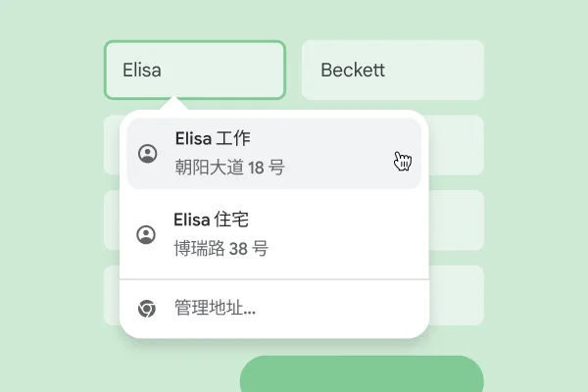
Task: Click the Chrome icon beside 管理地址
Action: [146, 309]
